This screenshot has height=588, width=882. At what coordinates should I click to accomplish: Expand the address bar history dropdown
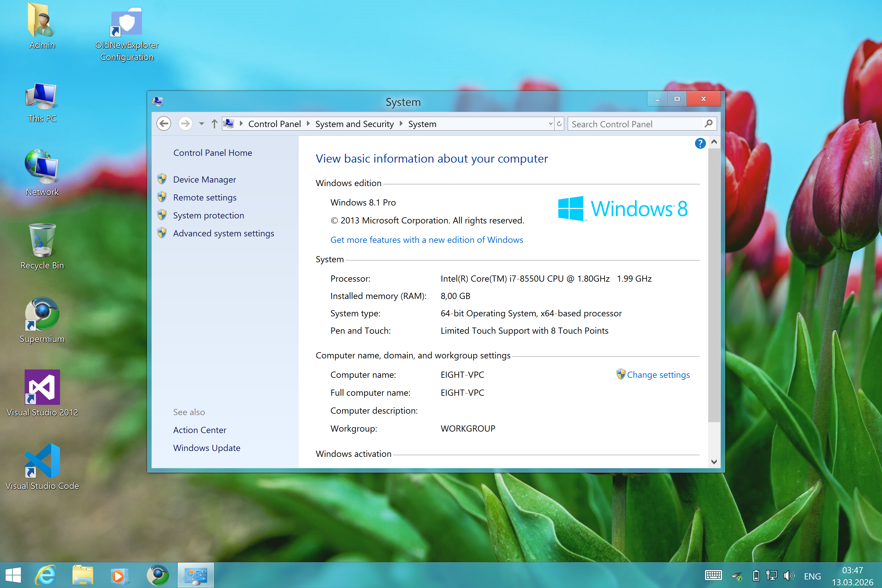point(550,124)
